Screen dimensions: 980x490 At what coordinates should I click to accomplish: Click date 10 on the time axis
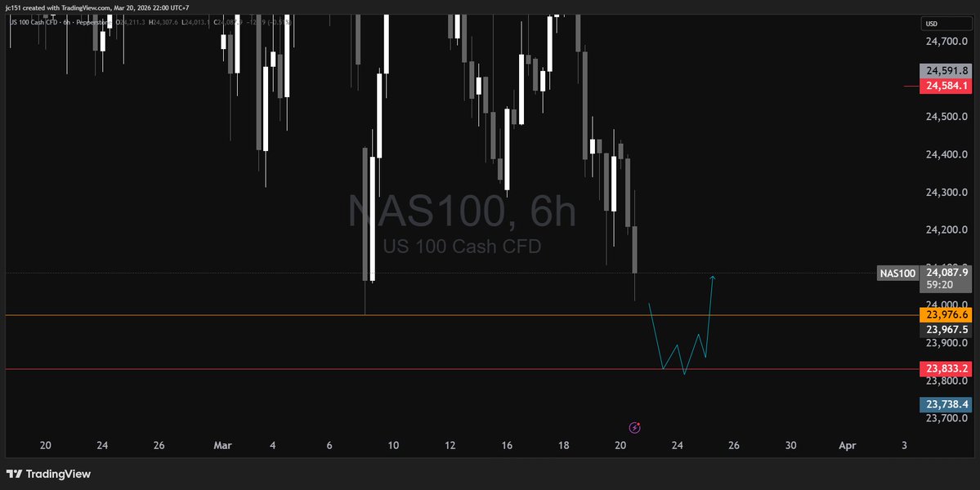click(x=393, y=446)
